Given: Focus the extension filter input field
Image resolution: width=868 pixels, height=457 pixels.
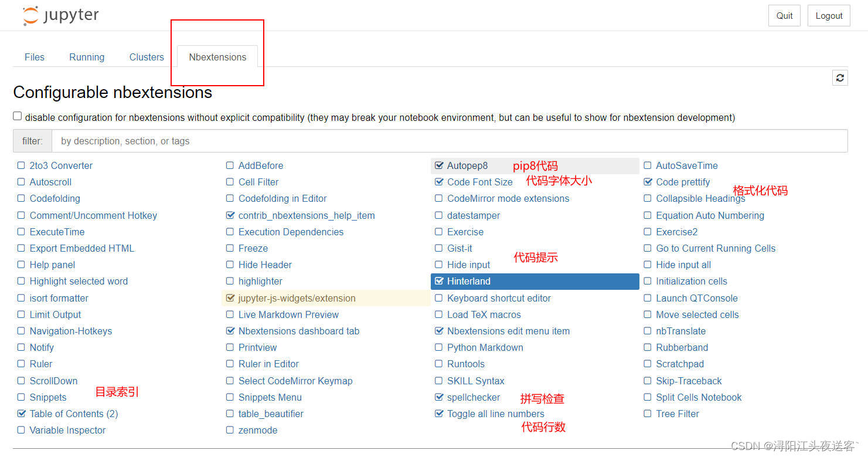Looking at the screenshot, I should pos(450,141).
